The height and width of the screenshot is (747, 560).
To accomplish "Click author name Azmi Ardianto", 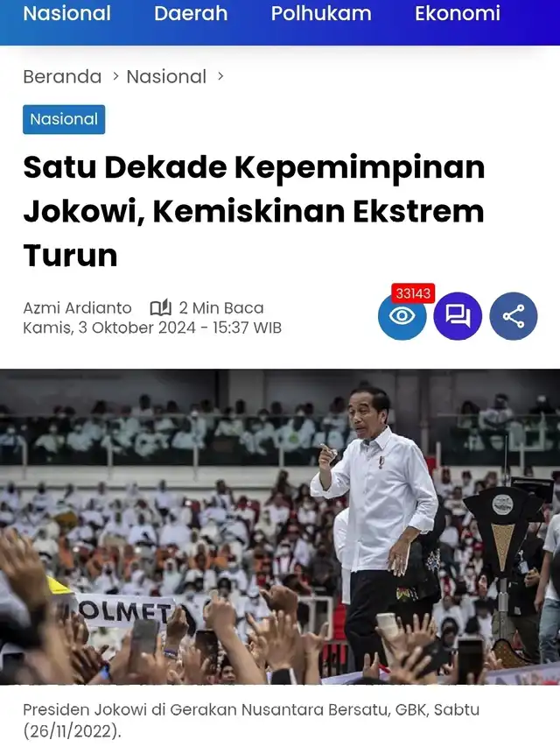I will click(77, 308).
